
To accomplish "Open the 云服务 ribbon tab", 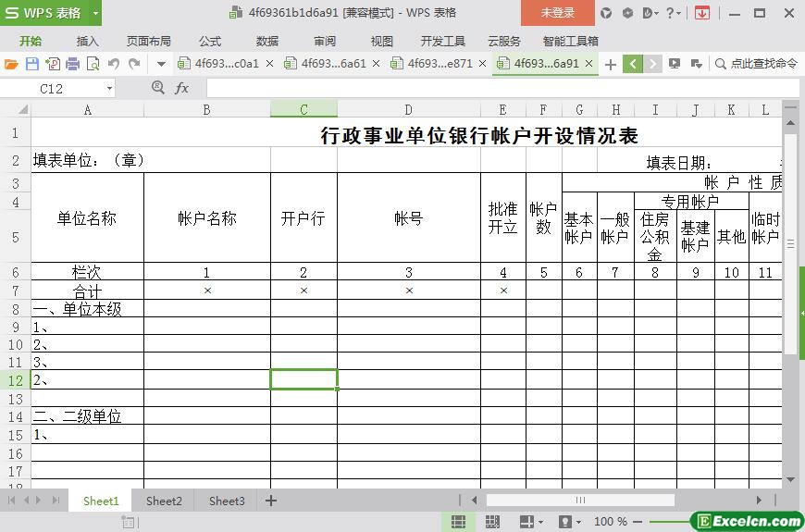I will (503, 41).
